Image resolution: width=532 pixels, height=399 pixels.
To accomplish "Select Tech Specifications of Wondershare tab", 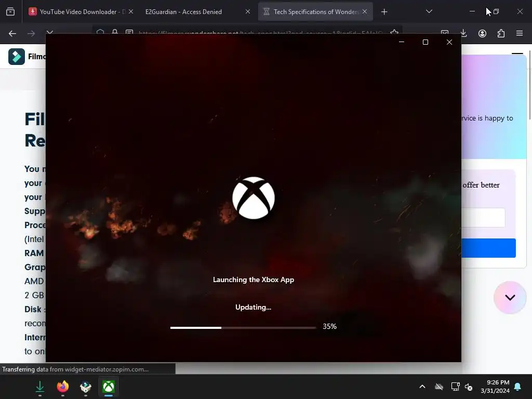I will [315, 12].
